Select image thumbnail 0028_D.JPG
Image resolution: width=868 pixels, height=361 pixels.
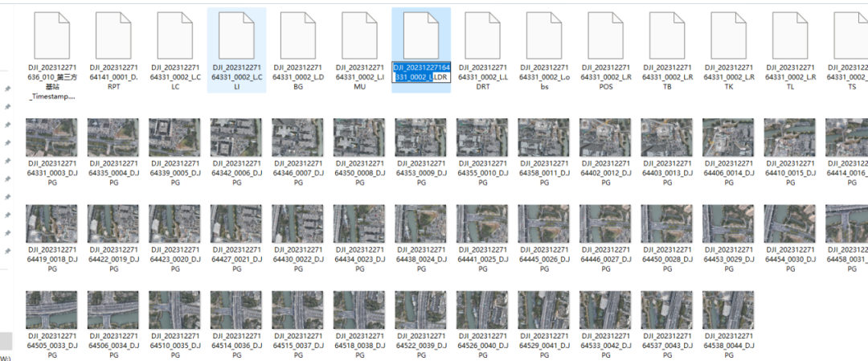(666, 224)
